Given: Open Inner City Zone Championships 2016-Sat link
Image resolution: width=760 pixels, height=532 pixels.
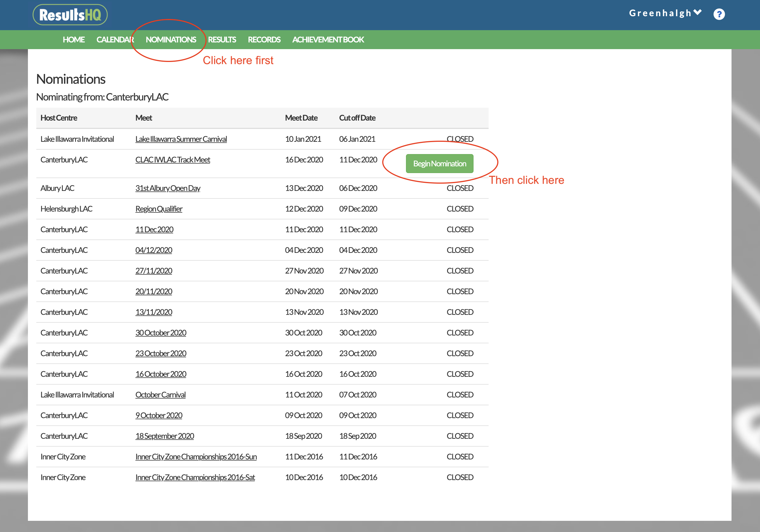Looking at the screenshot, I should (195, 477).
